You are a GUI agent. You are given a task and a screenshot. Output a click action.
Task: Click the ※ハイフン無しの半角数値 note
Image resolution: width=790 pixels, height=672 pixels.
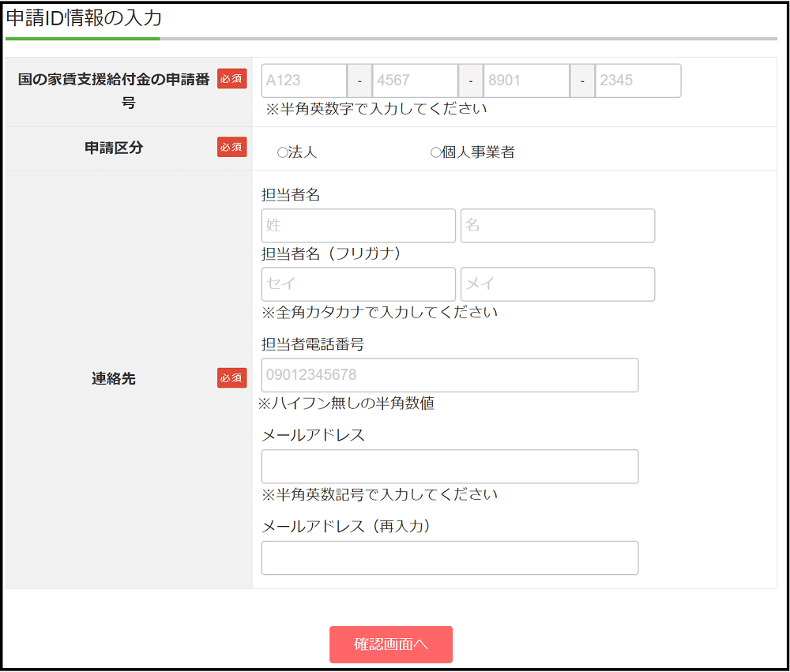[x=346, y=404]
